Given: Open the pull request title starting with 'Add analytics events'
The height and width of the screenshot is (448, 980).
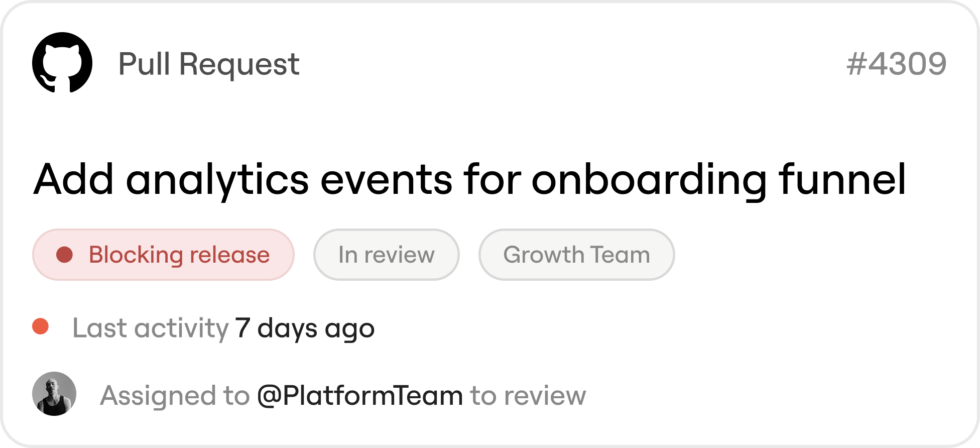Looking at the screenshot, I should (x=470, y=180).
